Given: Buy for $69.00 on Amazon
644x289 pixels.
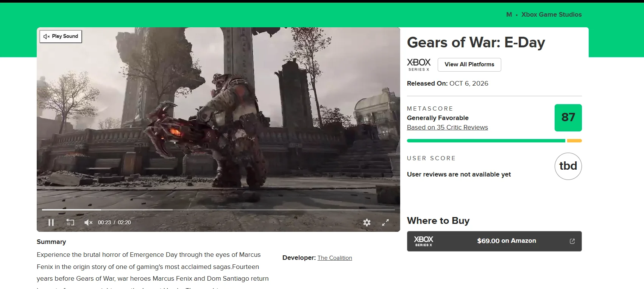Looking at the screenshot, I should tap(494, 241).
